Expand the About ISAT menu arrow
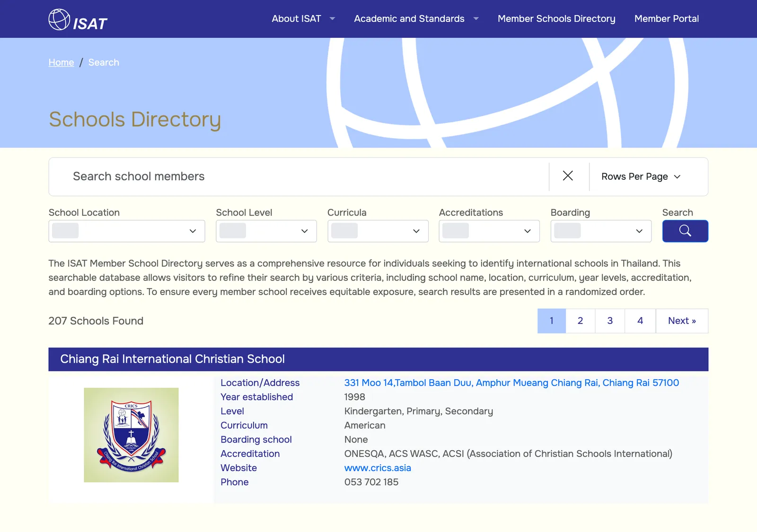757x532 pixels. coord(332,19)
